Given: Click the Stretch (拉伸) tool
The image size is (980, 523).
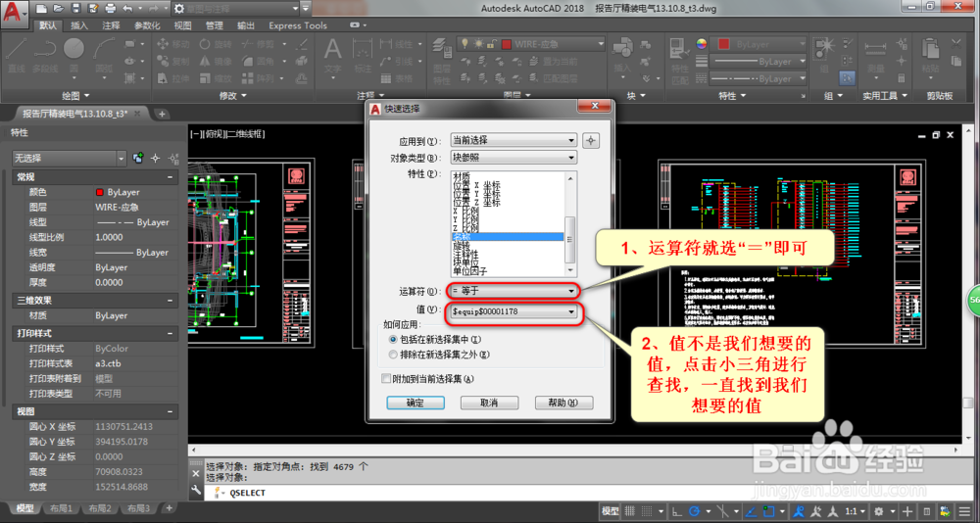Looking at the screenshot, I should click(x=173, y=78).
